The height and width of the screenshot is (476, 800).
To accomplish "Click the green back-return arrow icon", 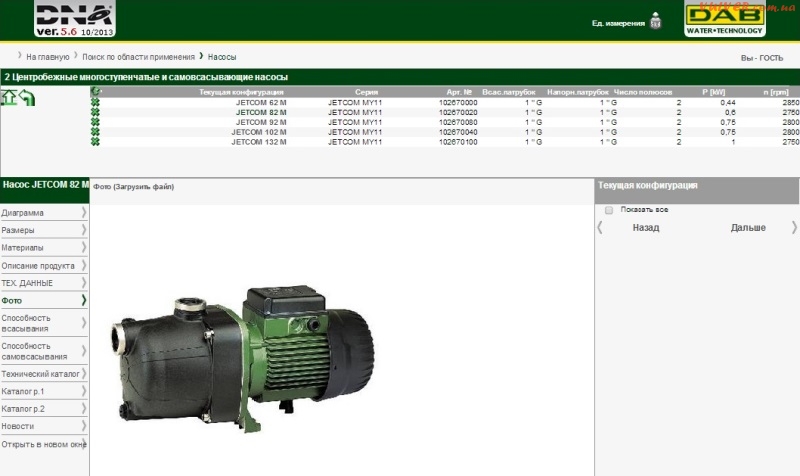I will (x=27, y=97).
